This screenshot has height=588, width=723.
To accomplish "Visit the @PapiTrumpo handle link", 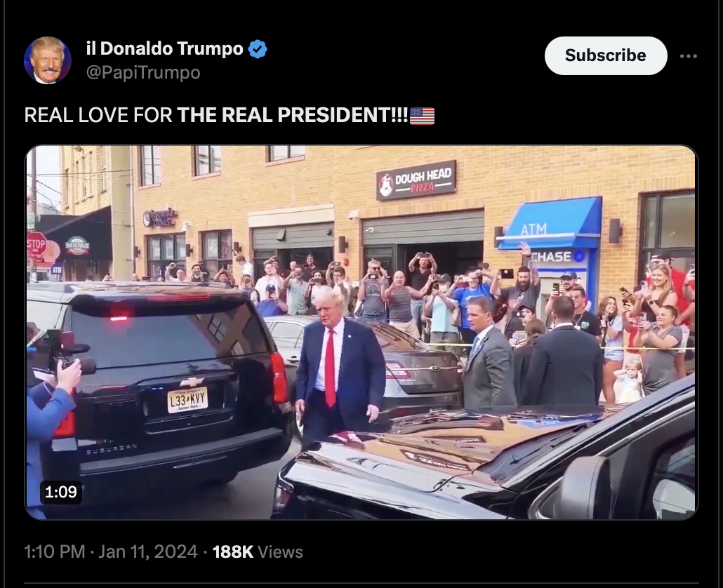I will 143,72.
